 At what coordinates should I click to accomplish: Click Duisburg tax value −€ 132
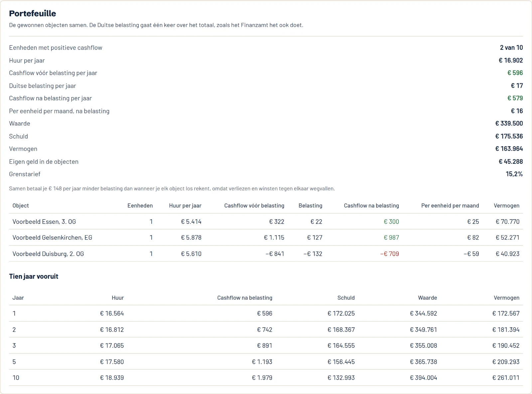(x=313, y=254)
